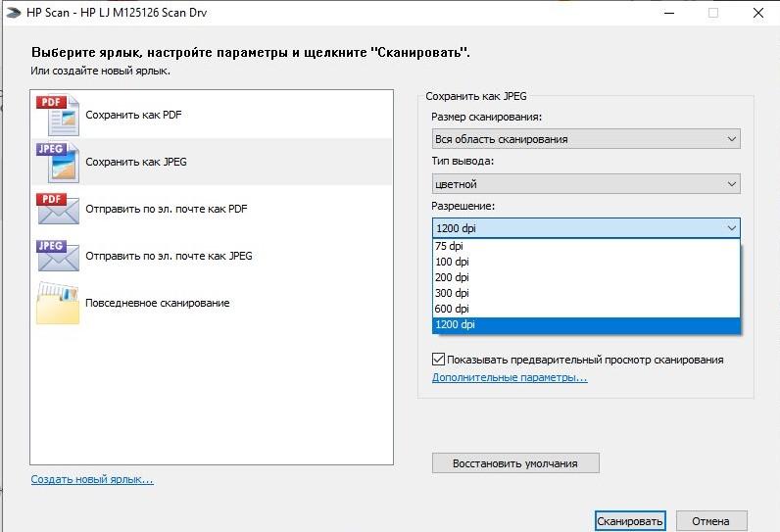Collapse the resolution dropdown arrow
This screenshot has width=780, height=532.
[x=731, y=228]
